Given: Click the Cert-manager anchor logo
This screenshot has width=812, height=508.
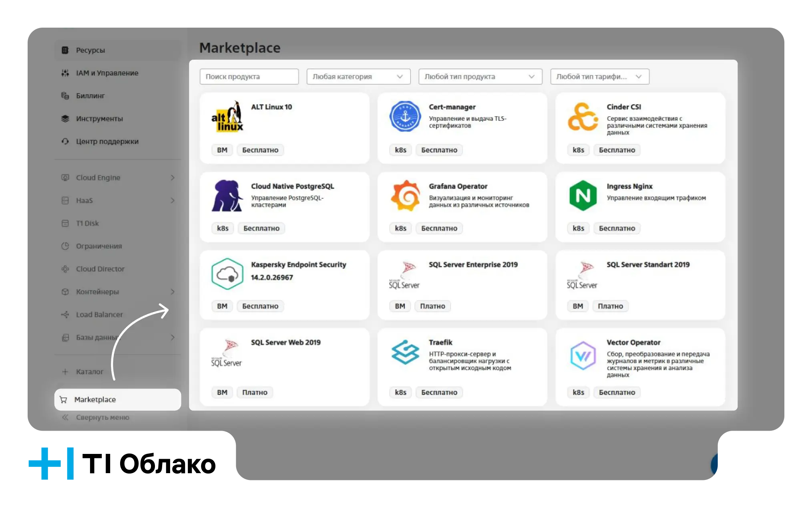Looking at the screenshot, I should coord(405,117).
